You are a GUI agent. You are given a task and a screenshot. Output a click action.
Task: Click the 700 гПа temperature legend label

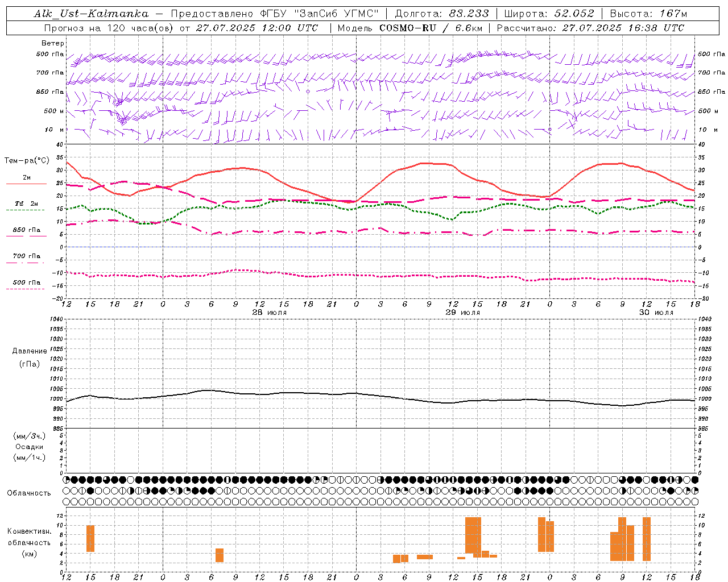pos(26,256)
